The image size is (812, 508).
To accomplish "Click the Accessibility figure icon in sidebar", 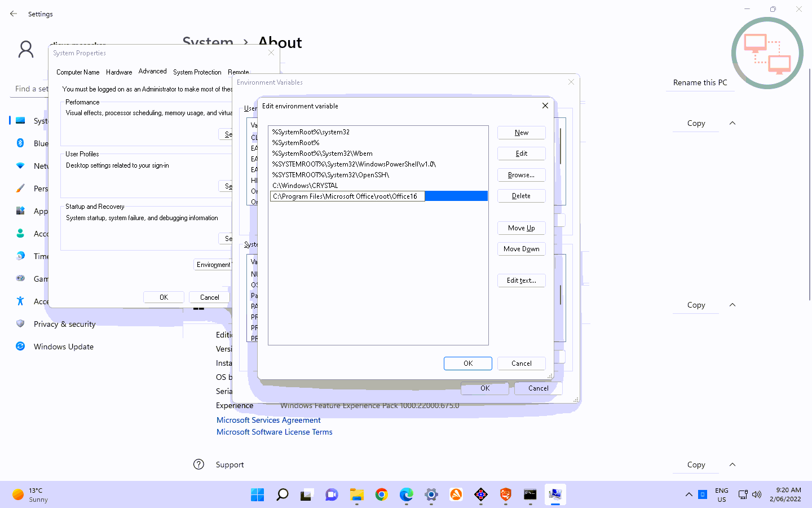I will (20, 301).
